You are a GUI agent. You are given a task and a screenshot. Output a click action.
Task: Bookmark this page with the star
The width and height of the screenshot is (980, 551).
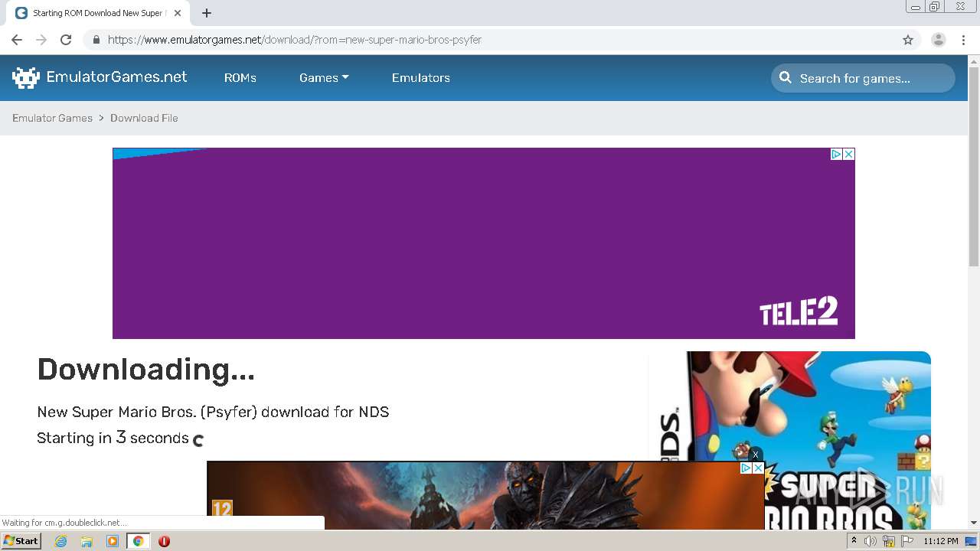pos(908,40)
